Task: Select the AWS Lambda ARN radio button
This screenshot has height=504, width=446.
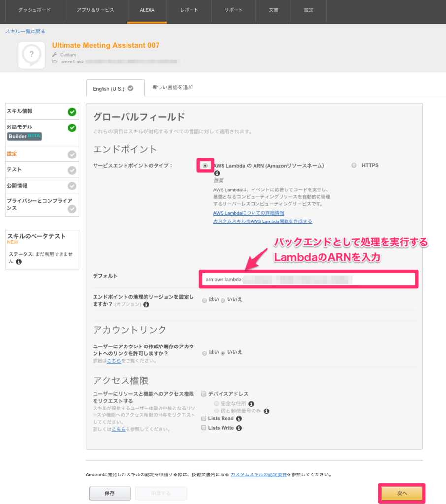Action: 205,166
